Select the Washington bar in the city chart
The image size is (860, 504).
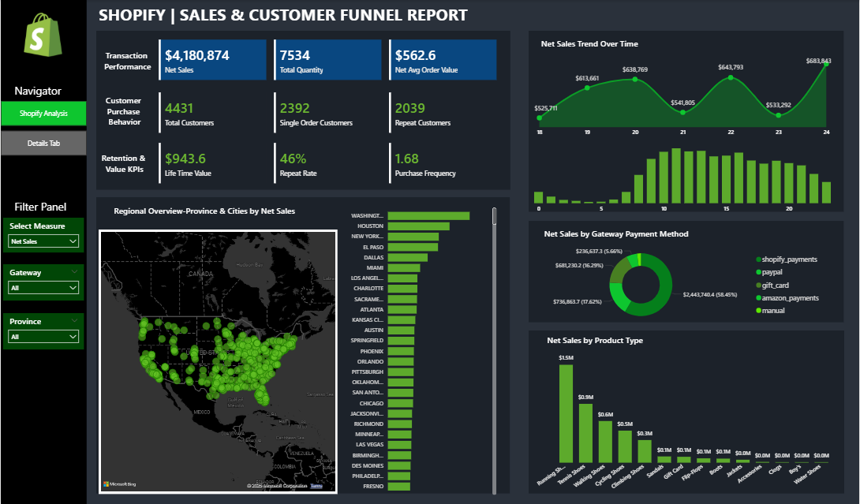coord(428,216)
